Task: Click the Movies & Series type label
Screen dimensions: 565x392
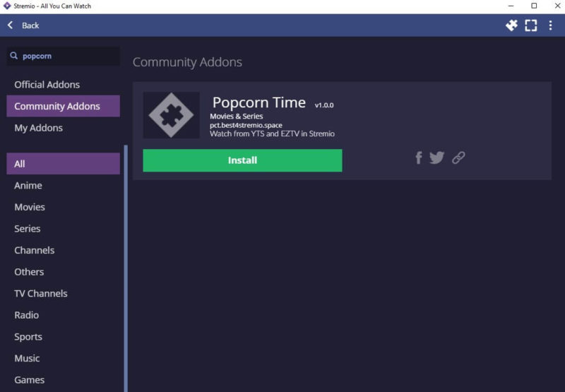Action: [x=237, y=116]
